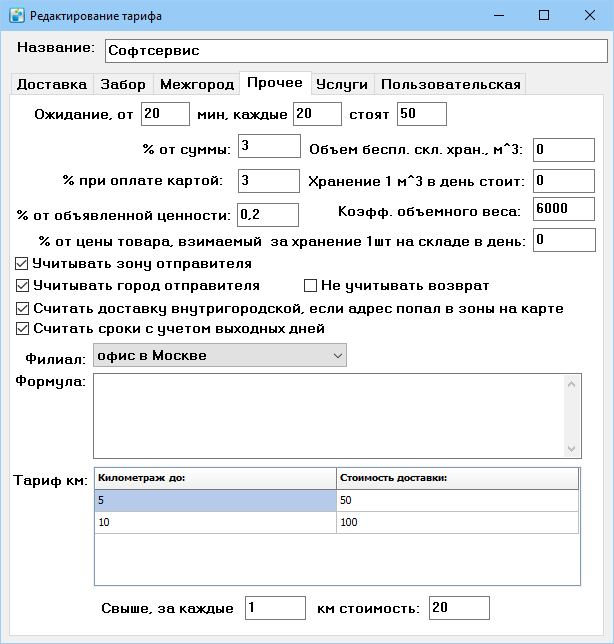Switch to the Доставка tab
614x644 pixels.
52,85
